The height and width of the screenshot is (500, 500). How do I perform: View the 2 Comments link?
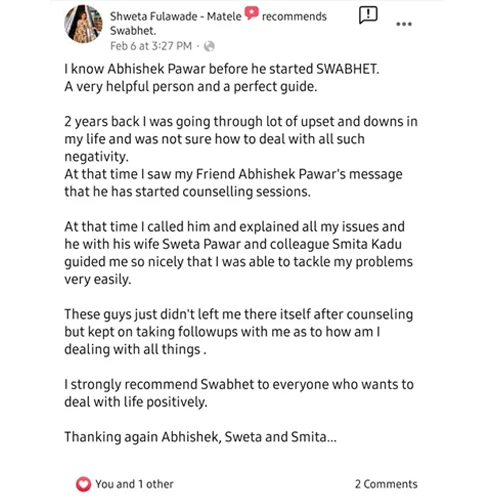coord(386,484)
